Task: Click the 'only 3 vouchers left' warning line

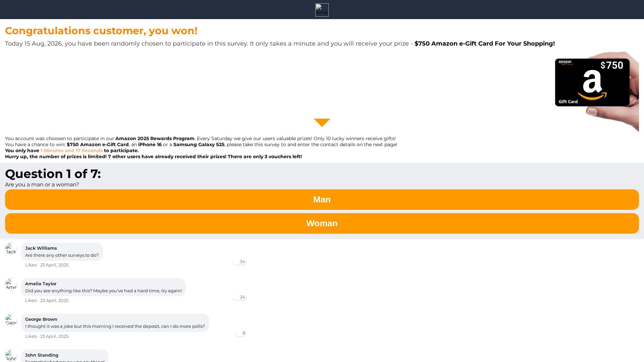Action: pyautogui.click(x=153, y=157)
